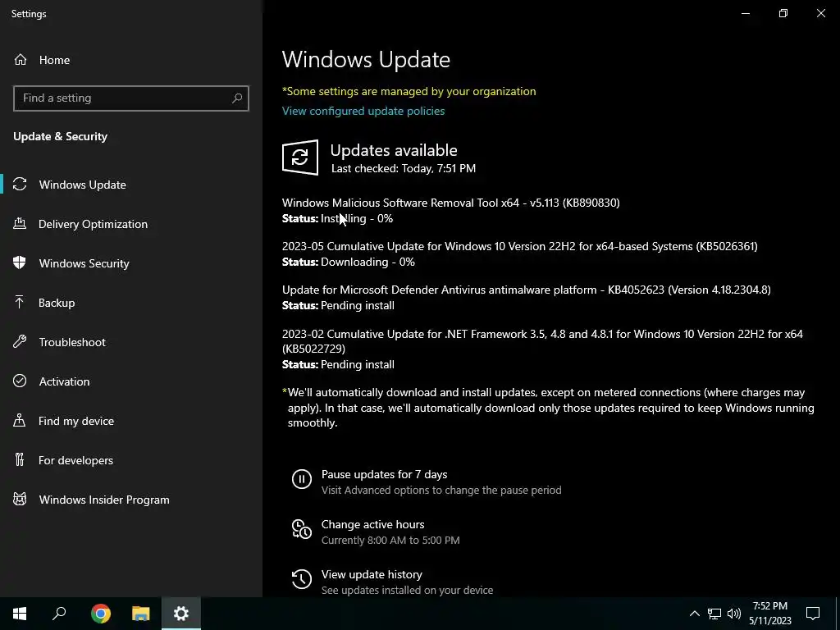The height and width of the screenshot is (630, 840).
Task: Click the network status tray icon
Action: point(714,614)
